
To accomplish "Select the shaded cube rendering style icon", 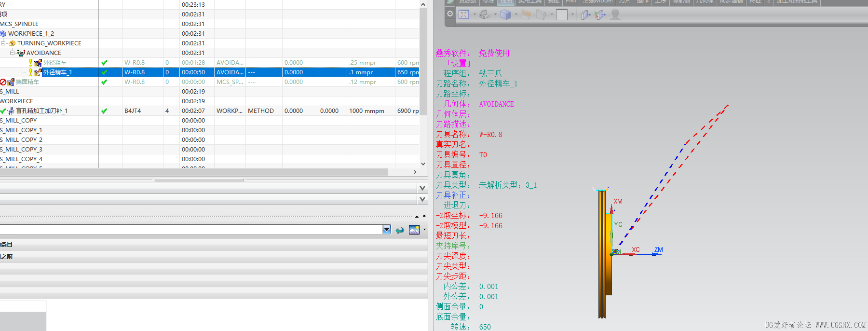I will coord(505,14).
